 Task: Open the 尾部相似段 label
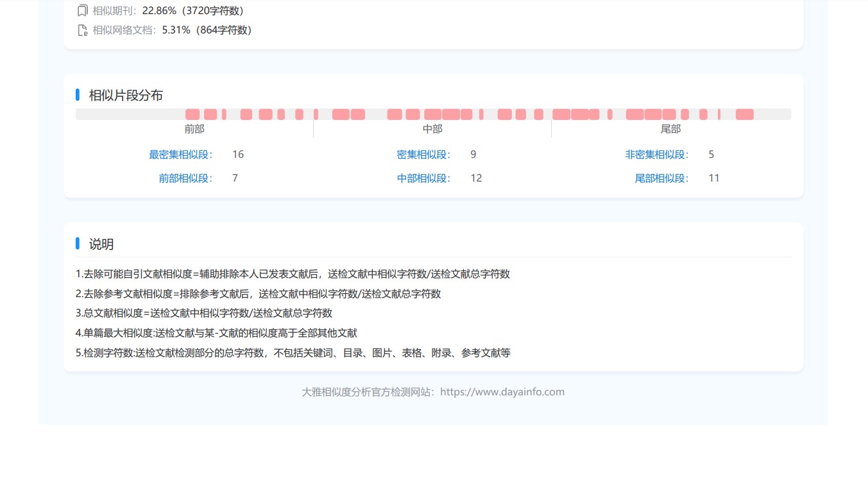661,178
